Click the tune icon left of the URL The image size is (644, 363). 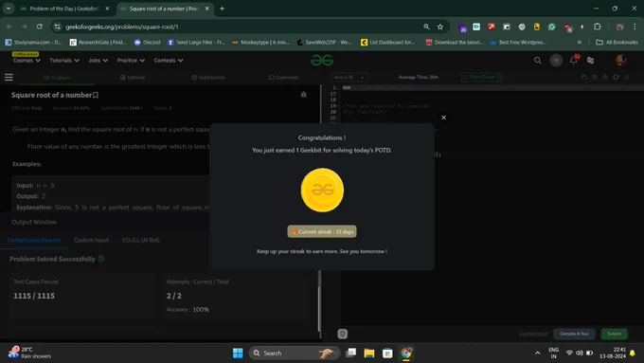(58, 27)
